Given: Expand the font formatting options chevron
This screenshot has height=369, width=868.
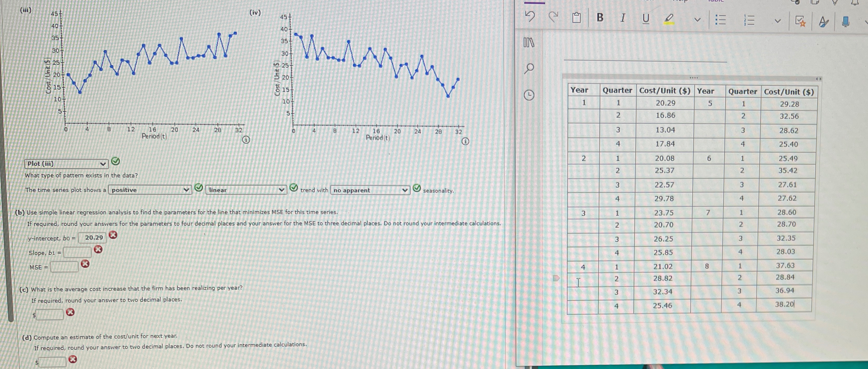Looking at the screenshot, I should [x=698, y=20].
